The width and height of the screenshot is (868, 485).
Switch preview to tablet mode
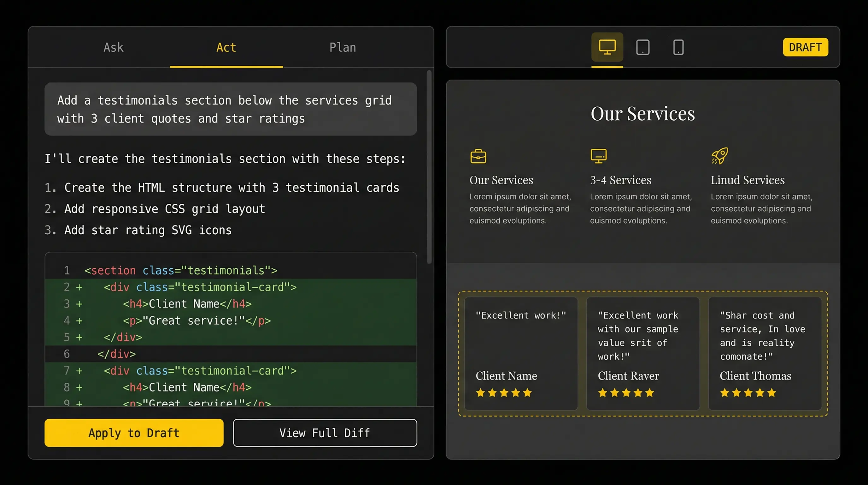tap(642, 47)
